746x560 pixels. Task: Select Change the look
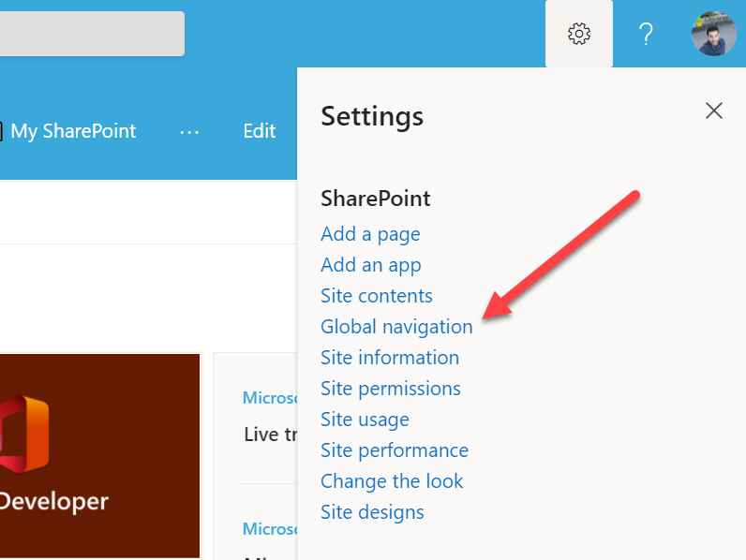pos(392,481)
